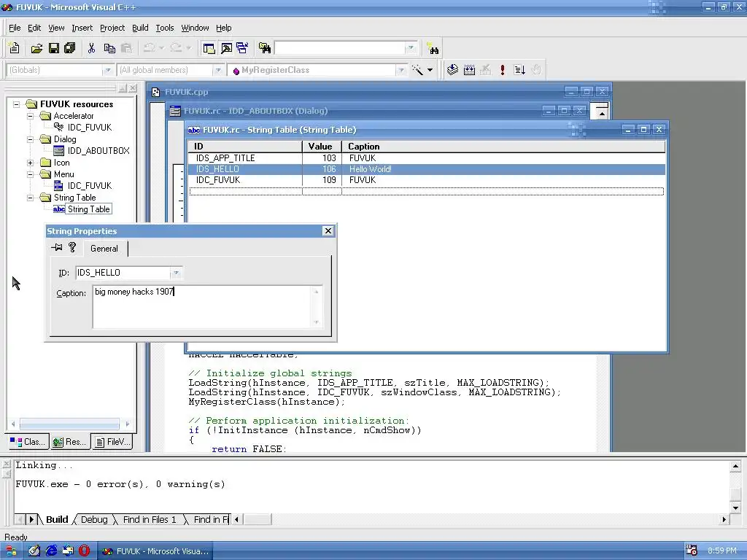Select IDC_FUVUK under the Menu folder
The width and height of the screenshot is (747, 560).
[90, 186]
